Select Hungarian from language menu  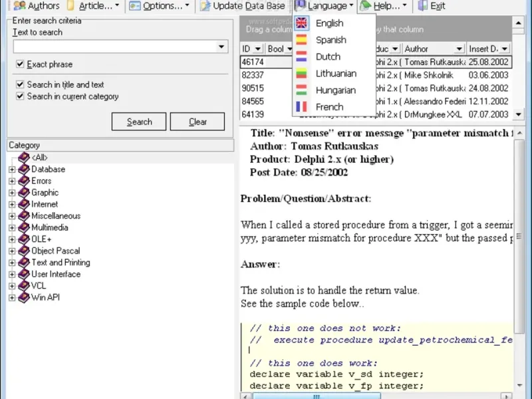334,90
